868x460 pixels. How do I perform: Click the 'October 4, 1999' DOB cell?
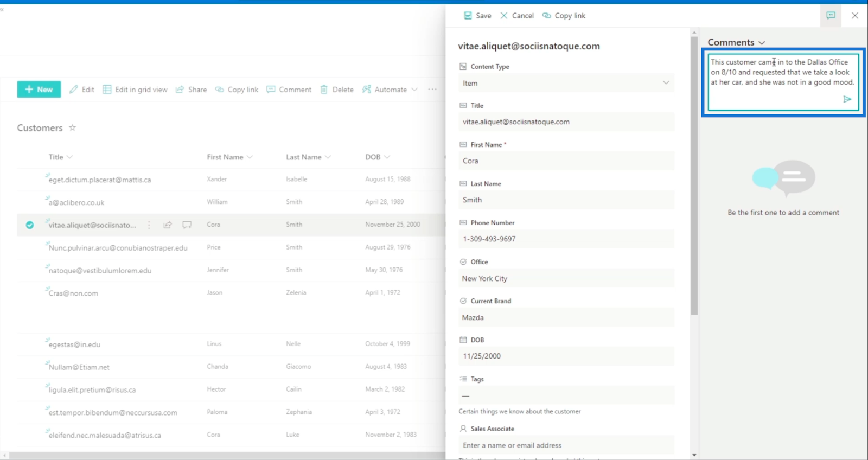[x=387, y=343]
